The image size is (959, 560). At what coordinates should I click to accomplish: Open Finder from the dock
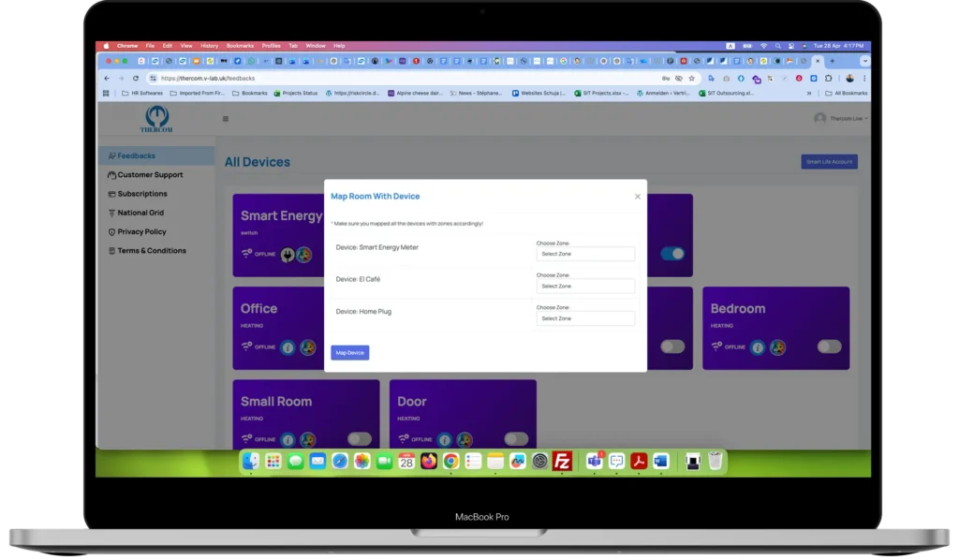pos(251,462)
